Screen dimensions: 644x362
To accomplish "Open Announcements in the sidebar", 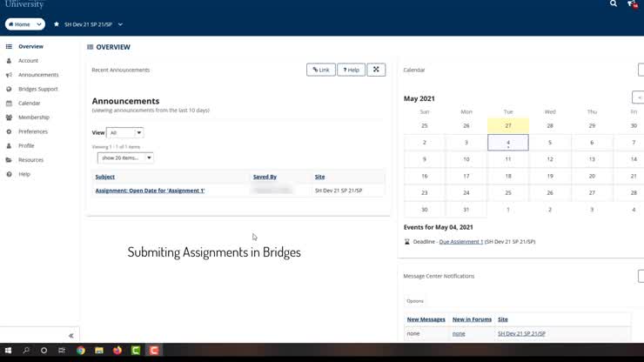I will [38, 75].
